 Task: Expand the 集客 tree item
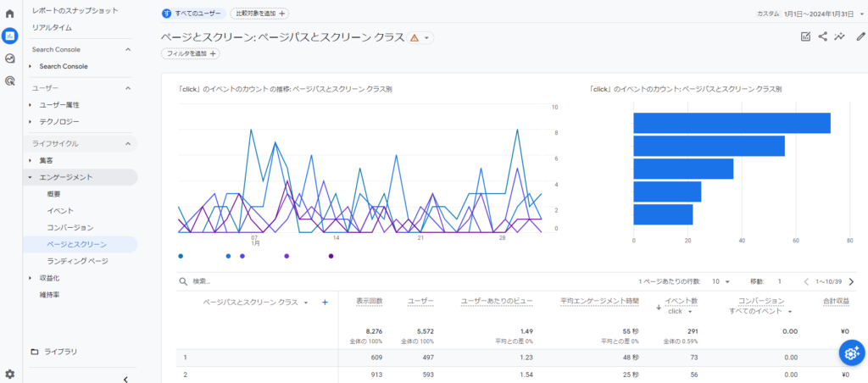click(31, 160)
